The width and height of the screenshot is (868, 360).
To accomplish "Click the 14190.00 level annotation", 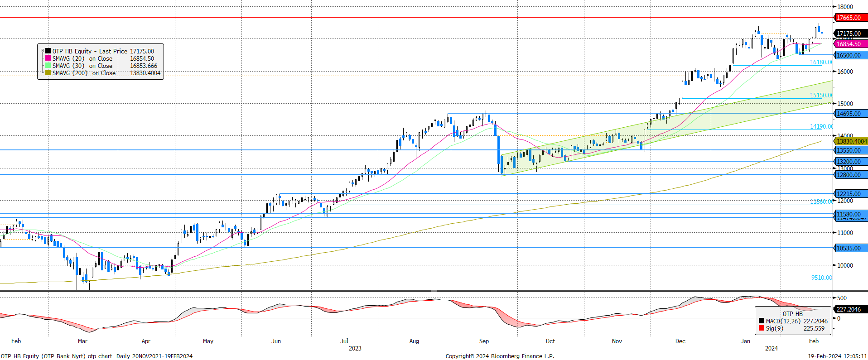I will [x=821, y=126].
